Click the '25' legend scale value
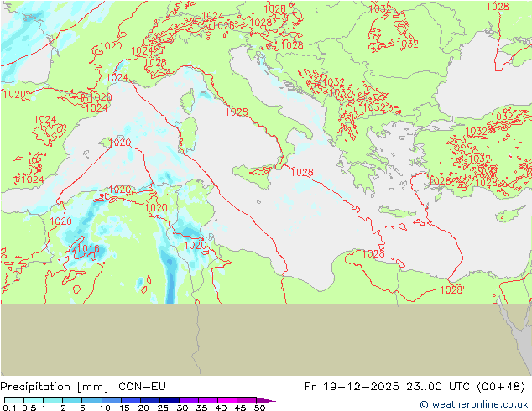The image size is (532, 411). click(163, 408)
